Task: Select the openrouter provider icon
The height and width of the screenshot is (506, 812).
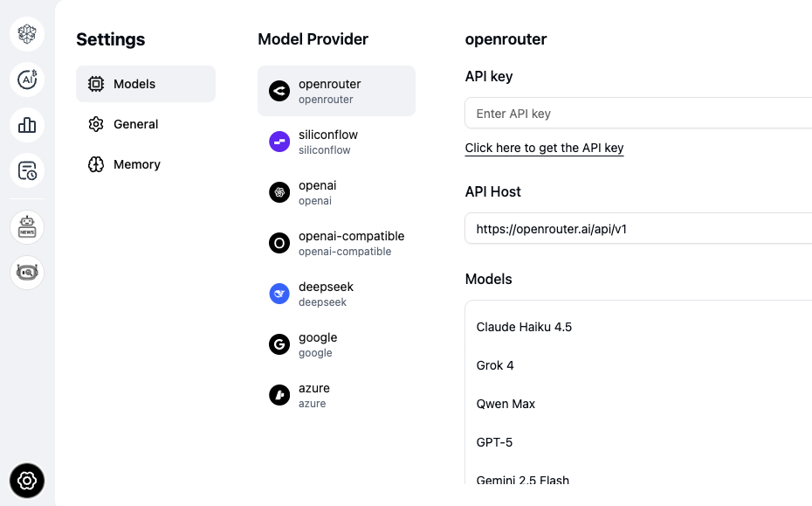Action: [x=279, y=91]
